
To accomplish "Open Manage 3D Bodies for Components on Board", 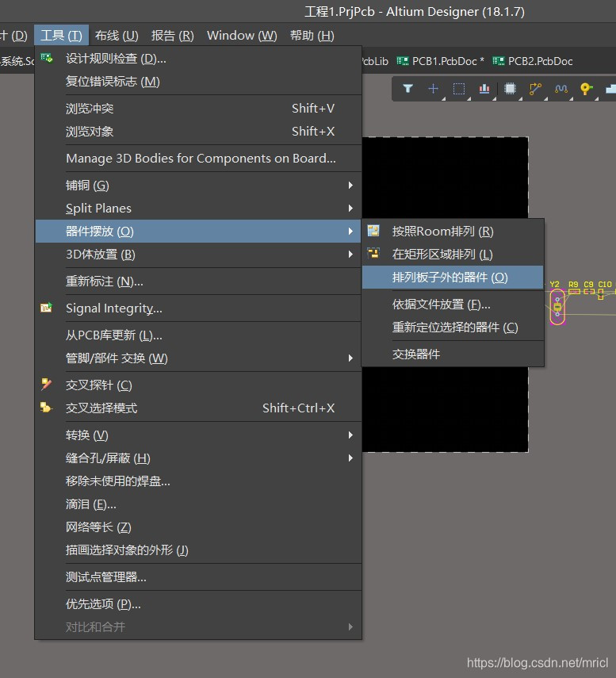I will click(x=198, y=159).
